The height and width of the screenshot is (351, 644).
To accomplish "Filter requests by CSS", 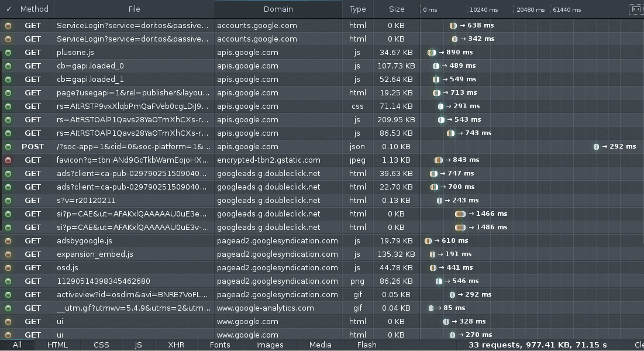I will tap(101, 345).
